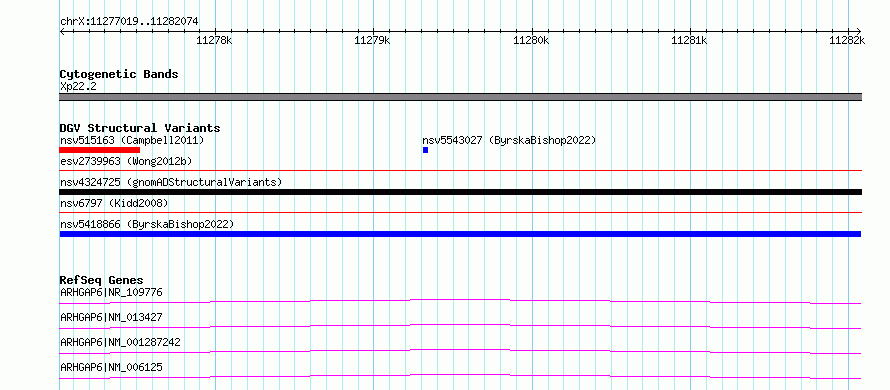
Task: Click the ARHGAP6|NM_001287242 magenta transcript line
Action: (x=460, y=351)
